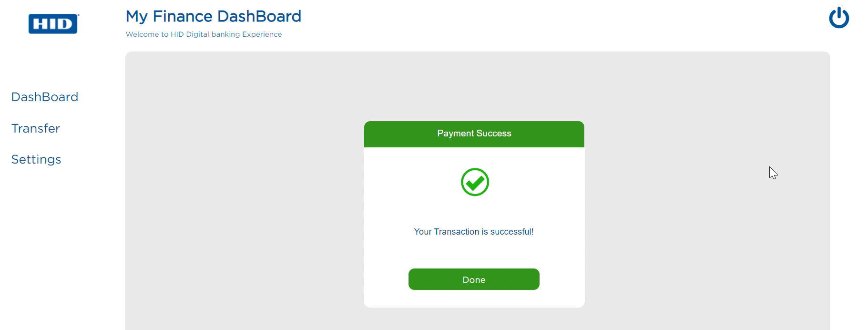Click the My Finance DashBoard title
The width and height of the screenshot is (868, 330).
(x=213, y=16)
